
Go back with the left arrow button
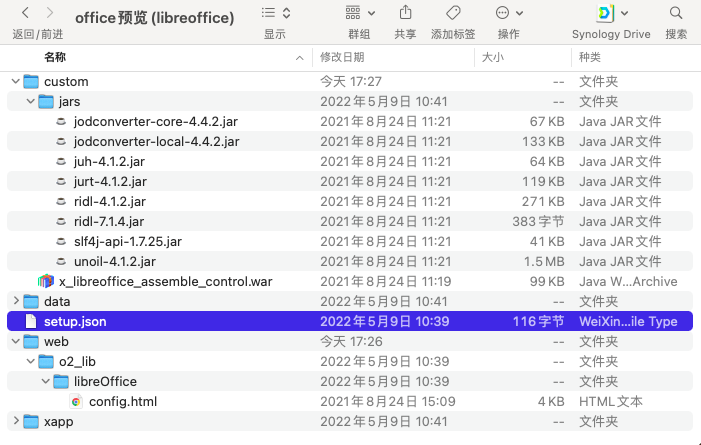[25, 13]
